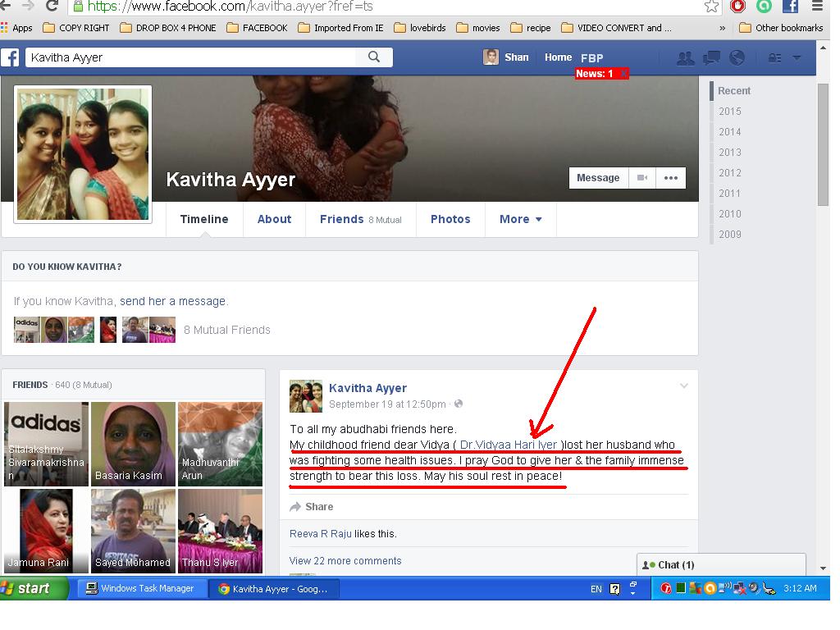Click send her a message link
This screenshot has height=630, width=840.
pos(172,301)
